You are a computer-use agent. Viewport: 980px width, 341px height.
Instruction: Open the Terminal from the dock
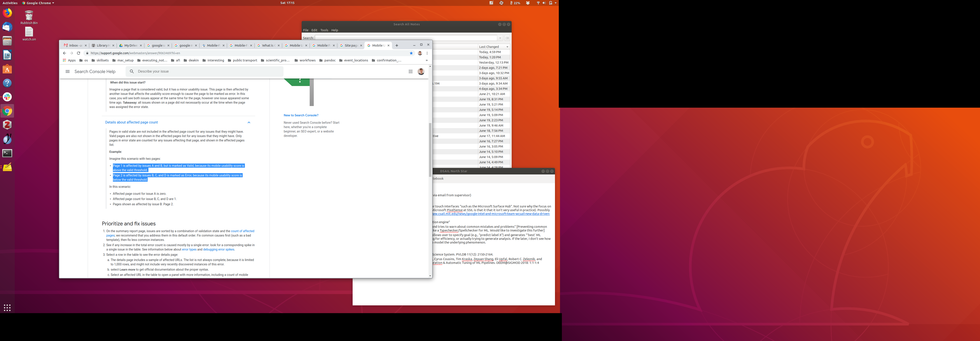pyautogui.click(x=7, y=153)
